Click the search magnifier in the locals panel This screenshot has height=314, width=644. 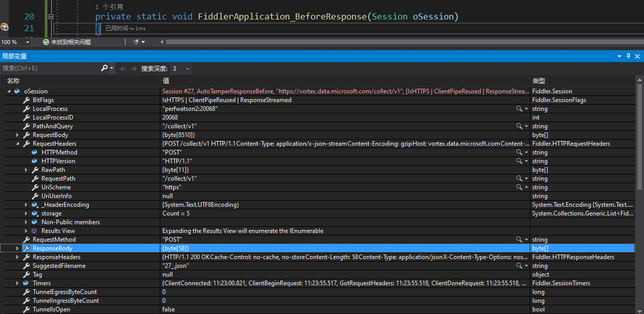(x=105, y=68)
